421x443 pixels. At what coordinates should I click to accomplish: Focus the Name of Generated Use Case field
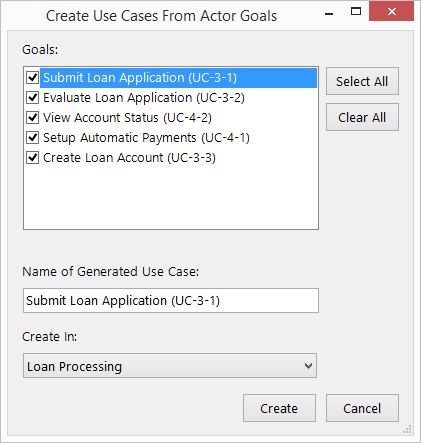click(x=171, y=301)
